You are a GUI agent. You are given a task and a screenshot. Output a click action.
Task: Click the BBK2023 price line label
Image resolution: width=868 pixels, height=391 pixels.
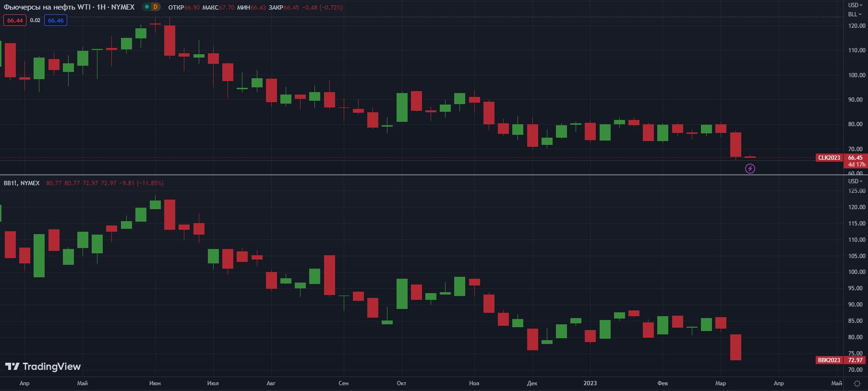[x=829, y=360]
